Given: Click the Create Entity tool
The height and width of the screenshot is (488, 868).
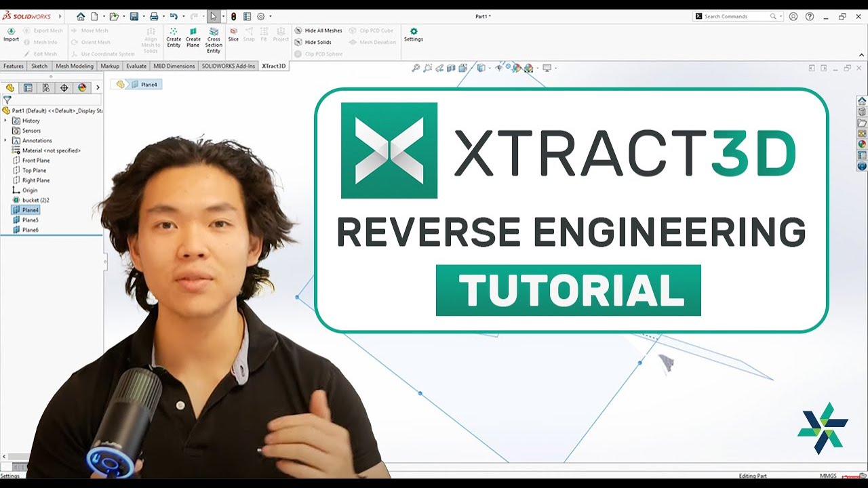Looking at the screenshot, I should pos(174,37).
